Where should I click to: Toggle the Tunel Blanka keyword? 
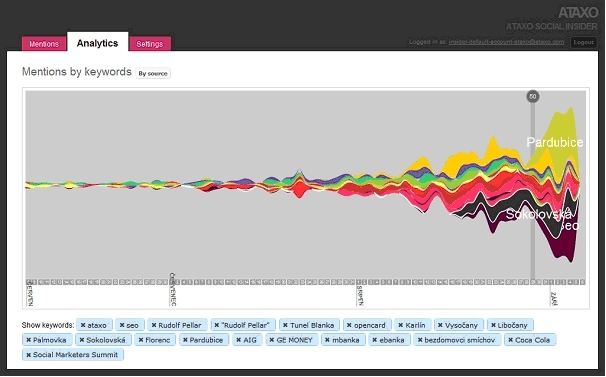(x=309, y=325)
